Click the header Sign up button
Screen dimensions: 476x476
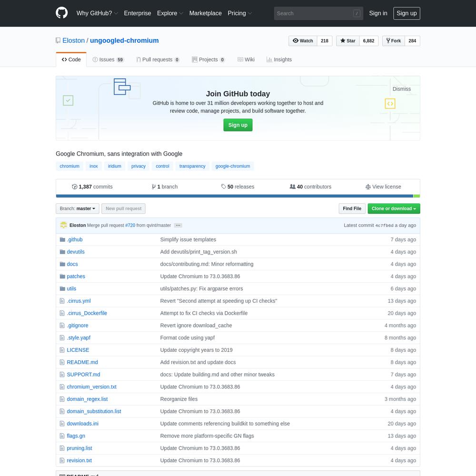point(407,13)
